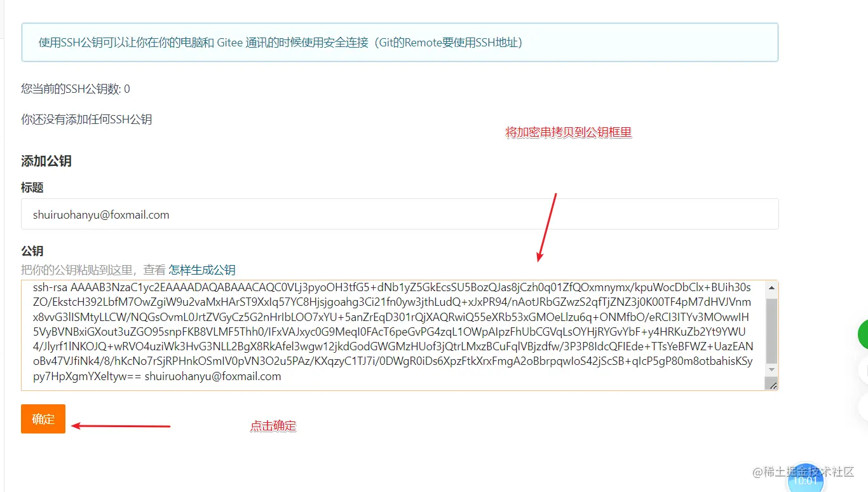Viewport: 868px width, 492px height.
Task: Click the 标题 field label
Action: [32, 188]
